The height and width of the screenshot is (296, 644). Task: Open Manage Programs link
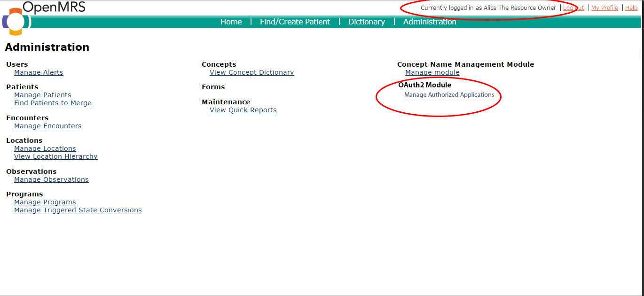[x=45, y=202]
